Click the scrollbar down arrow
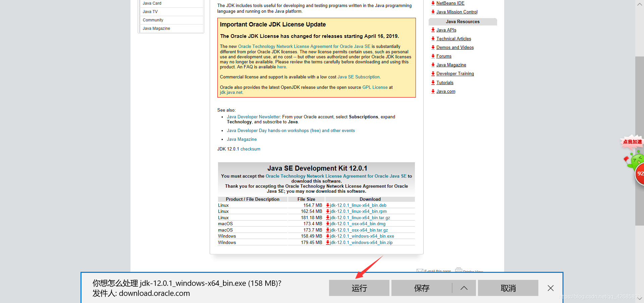The image size is (644, 303). coord(639,298)
